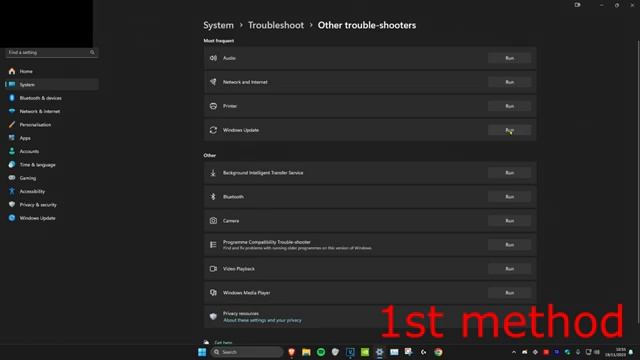
Task: Click the Camera row icon
Action: pos(213,221)
